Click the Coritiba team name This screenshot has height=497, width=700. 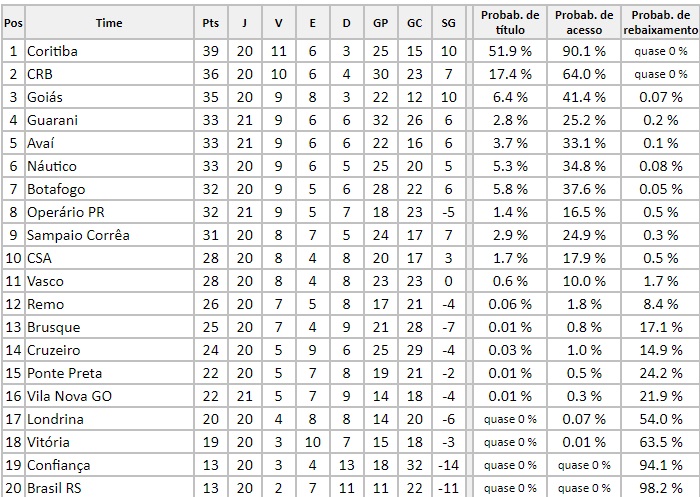point(53,51)
